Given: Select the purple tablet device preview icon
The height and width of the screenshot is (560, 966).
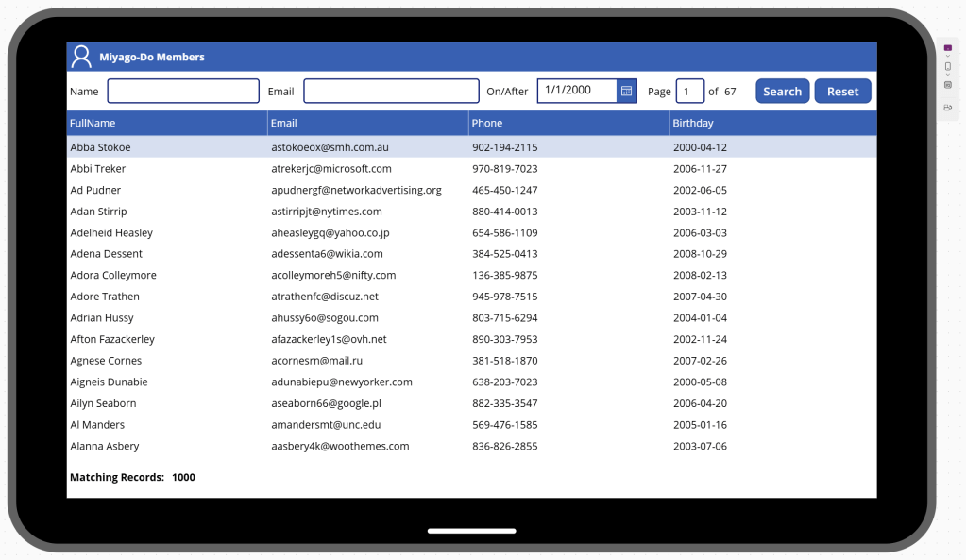Looking at the screenshot, I should (x=948, y=48).
